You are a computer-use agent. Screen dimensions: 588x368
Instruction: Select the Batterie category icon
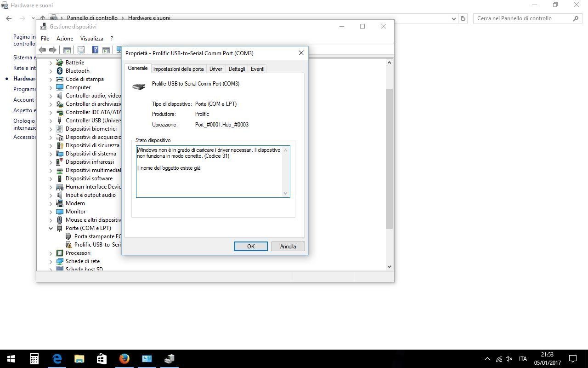tap(59, 63)
